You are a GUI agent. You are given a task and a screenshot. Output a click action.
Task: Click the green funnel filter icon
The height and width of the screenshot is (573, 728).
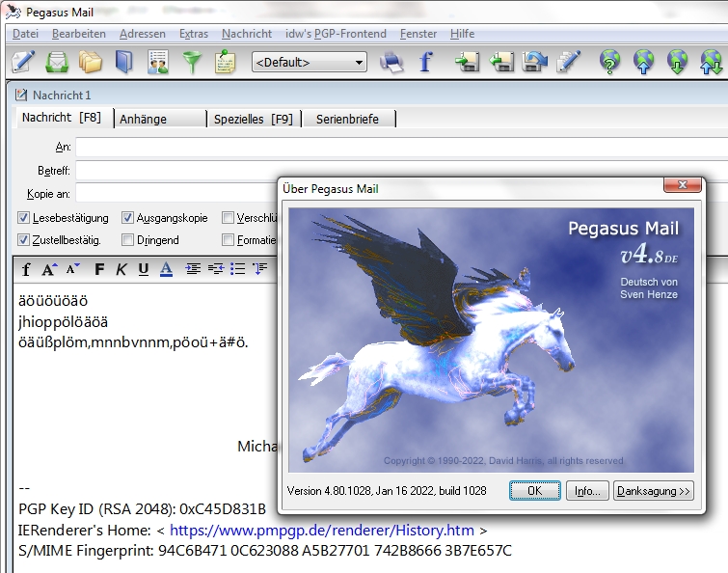[x=192, y=62]
